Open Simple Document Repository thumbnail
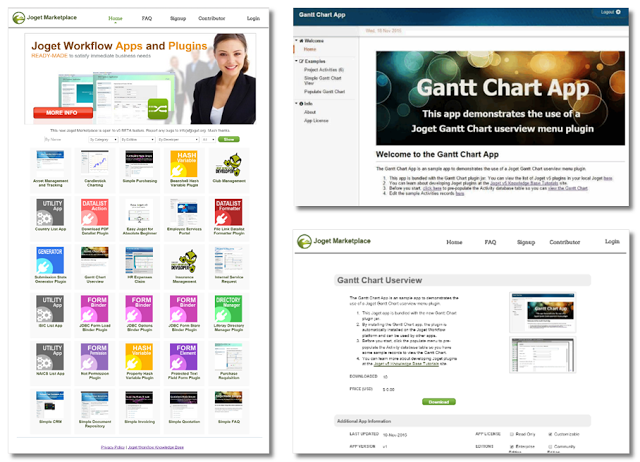This screenshot has height=462, width=640. pyautogui.click(x=95, y=404)
